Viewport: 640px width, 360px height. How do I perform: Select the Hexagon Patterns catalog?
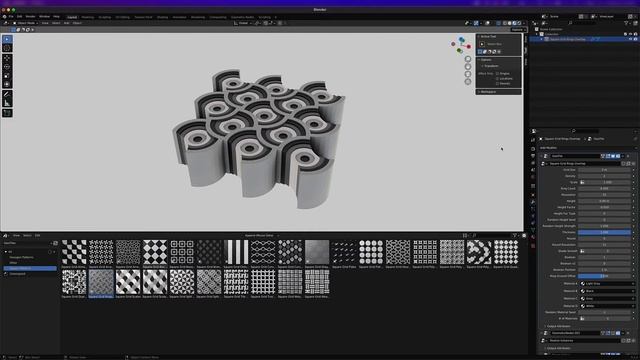(x=21, y=258)
